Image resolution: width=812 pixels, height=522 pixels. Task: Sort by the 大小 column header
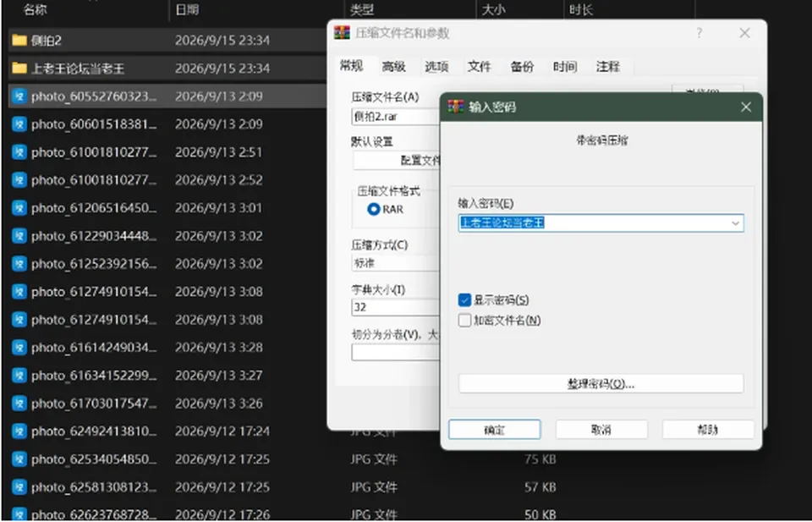[x=493, y=9]
